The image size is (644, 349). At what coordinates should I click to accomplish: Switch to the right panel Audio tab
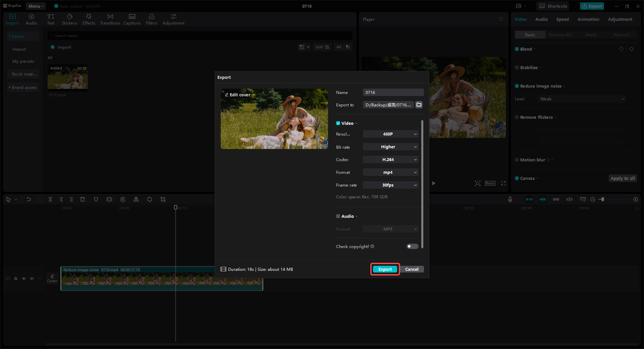point(541,19)
